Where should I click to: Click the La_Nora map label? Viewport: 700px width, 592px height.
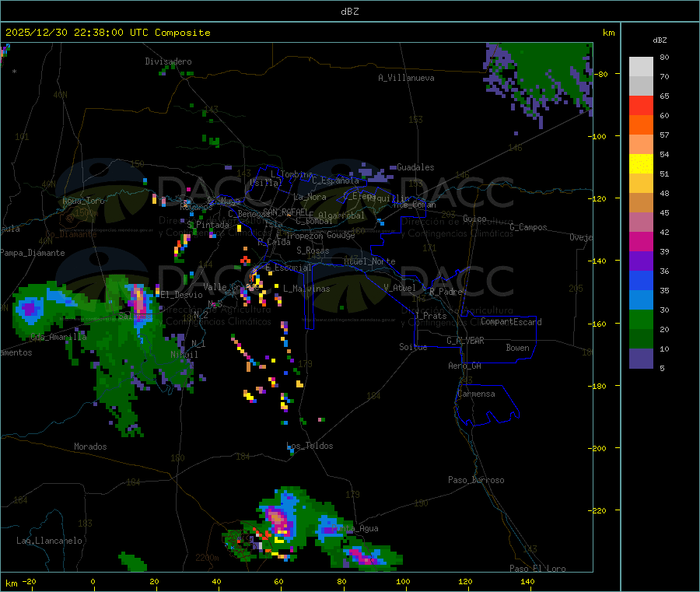310,197
